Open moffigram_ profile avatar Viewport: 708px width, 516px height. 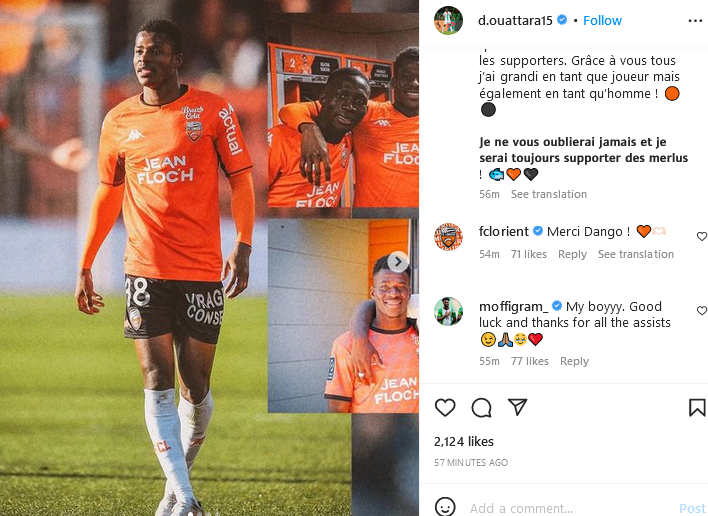pos(448,311)
